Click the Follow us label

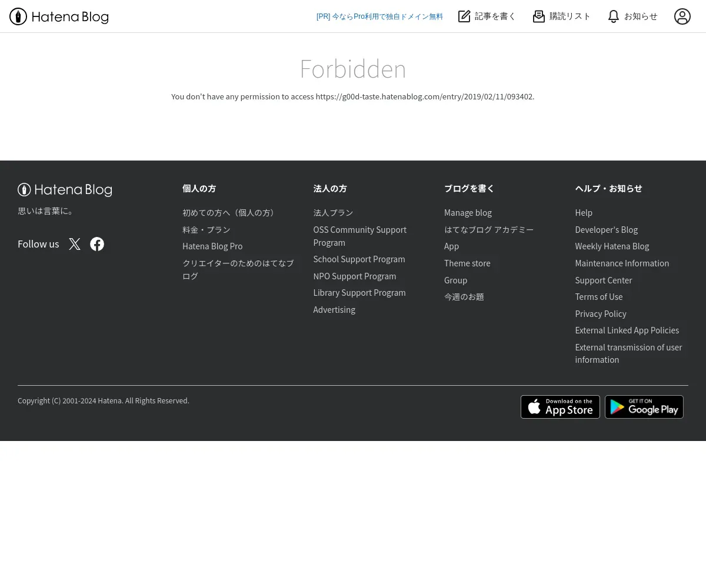pyautogui.click(x=38, y=244)
